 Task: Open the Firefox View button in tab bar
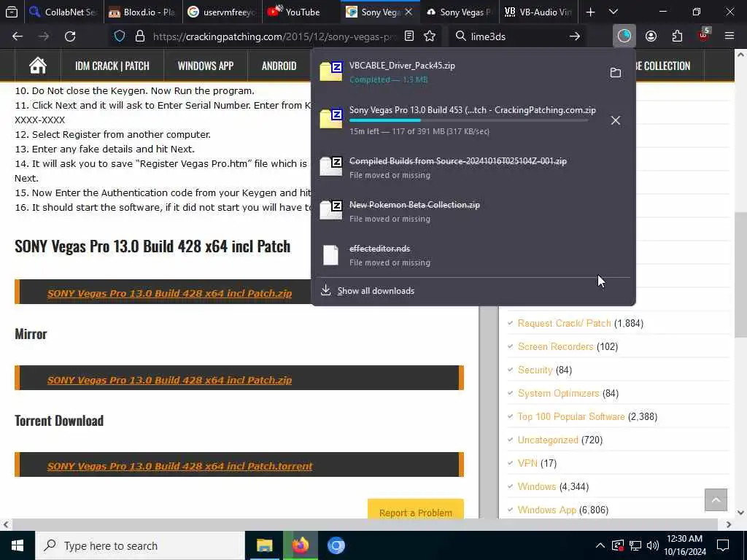12,12
